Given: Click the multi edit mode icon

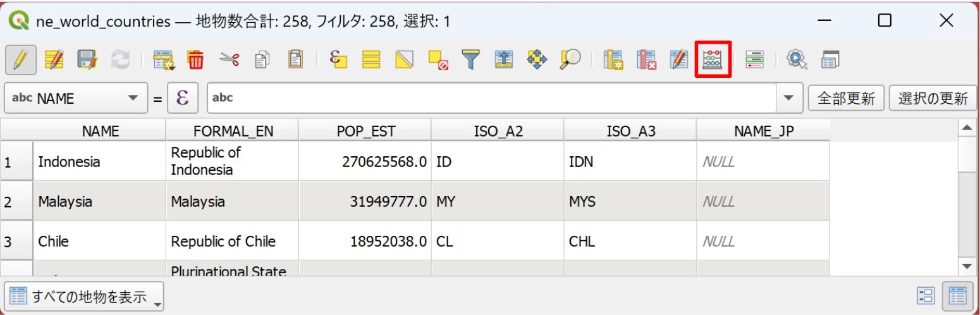Looking at the screenshot, I should 55,60.
